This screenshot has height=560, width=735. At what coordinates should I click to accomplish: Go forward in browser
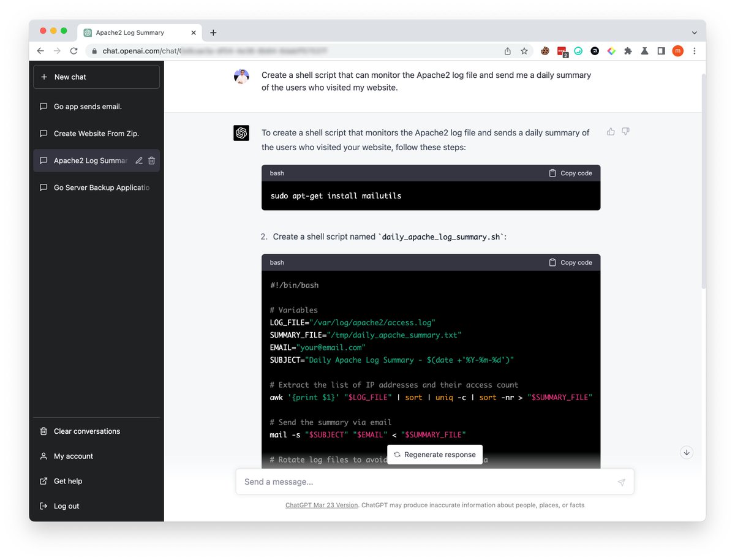tap(57, 51)
